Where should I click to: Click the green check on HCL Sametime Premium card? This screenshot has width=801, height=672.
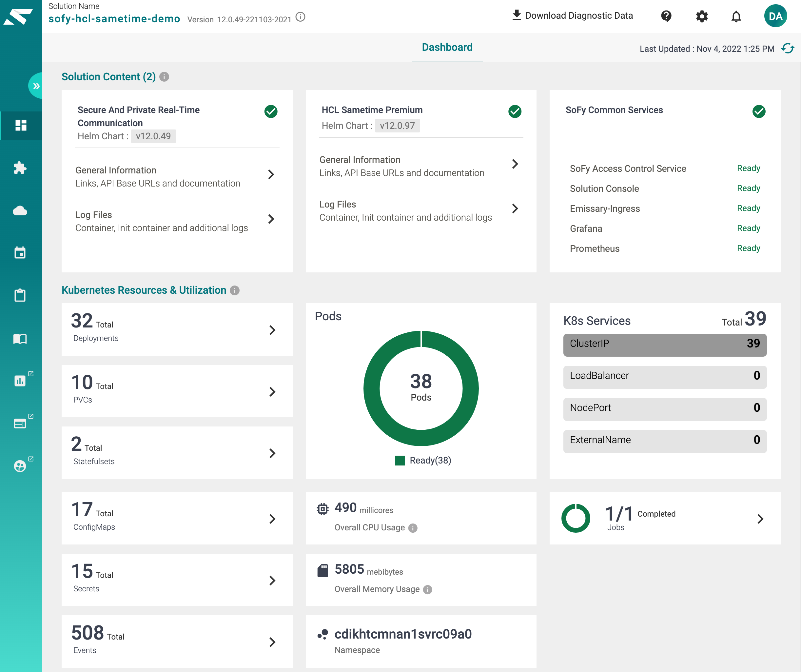tap(515, 111)
